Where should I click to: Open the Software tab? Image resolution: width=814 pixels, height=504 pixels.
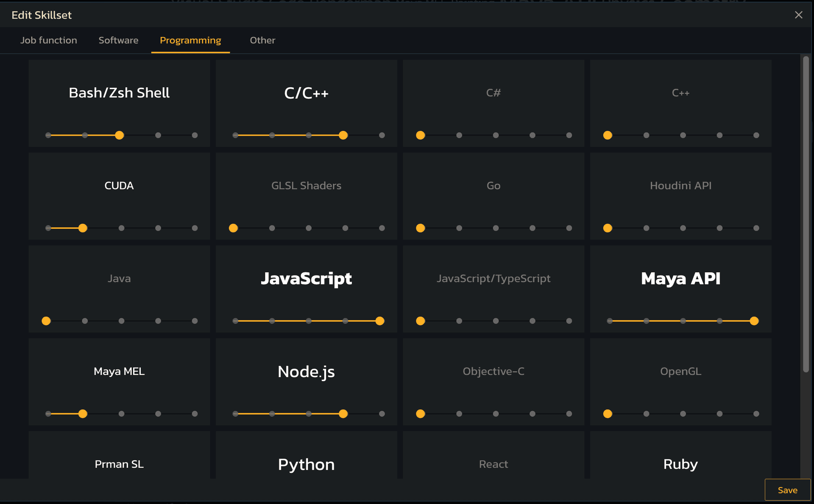(118, 40)
